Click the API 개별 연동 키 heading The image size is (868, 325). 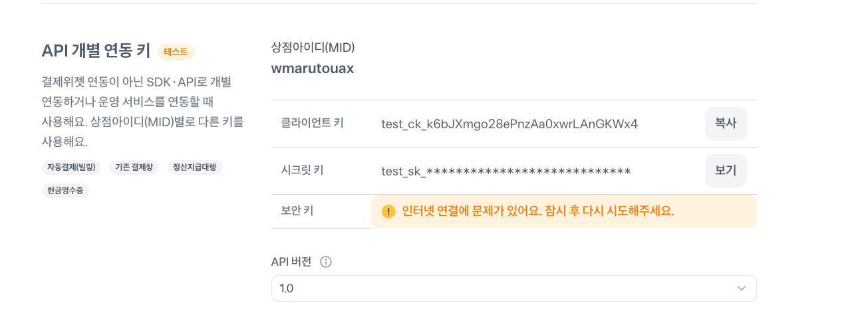coord(96,51)
